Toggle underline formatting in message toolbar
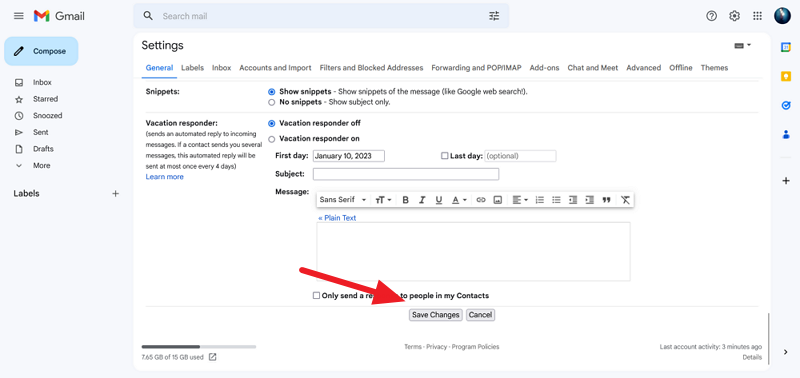 click(x=439, y=200)
